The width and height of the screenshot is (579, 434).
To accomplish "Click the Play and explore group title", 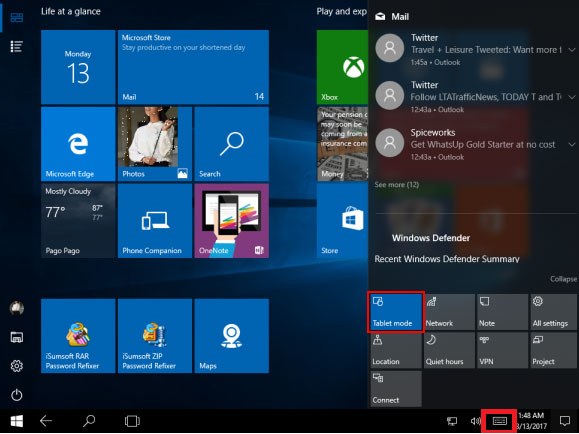I will click(342, 11).
